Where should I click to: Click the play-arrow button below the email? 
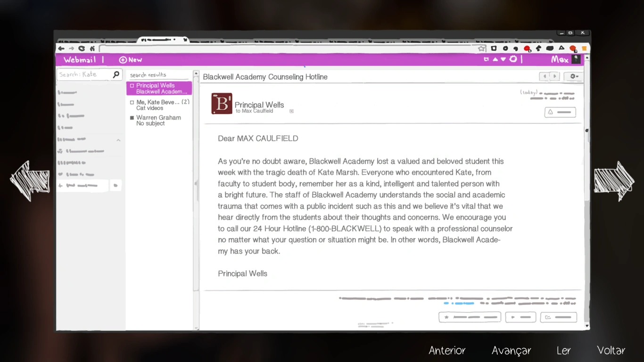[520, 317]
